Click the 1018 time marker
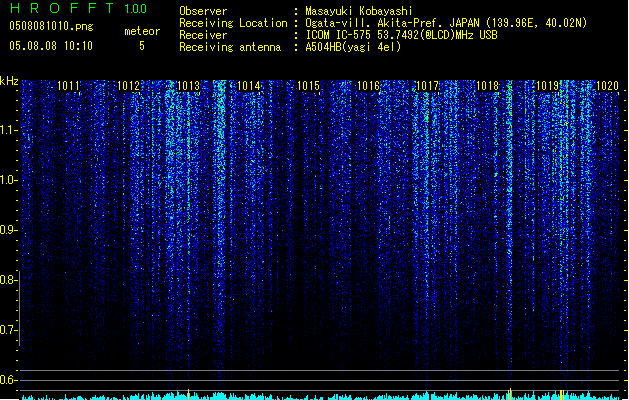This screenshot has height=400, width=629. coord(487,85)
